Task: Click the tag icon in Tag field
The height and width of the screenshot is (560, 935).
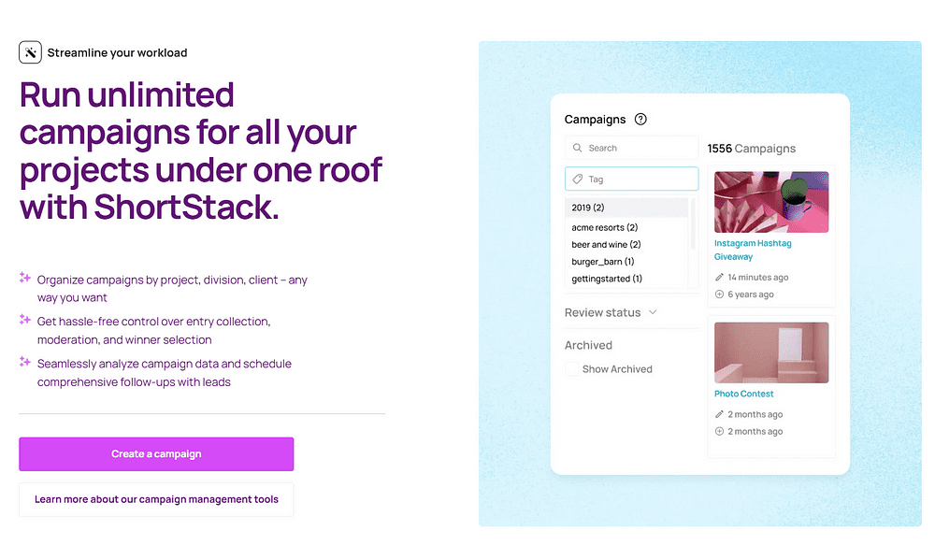Action: [577, 179]
